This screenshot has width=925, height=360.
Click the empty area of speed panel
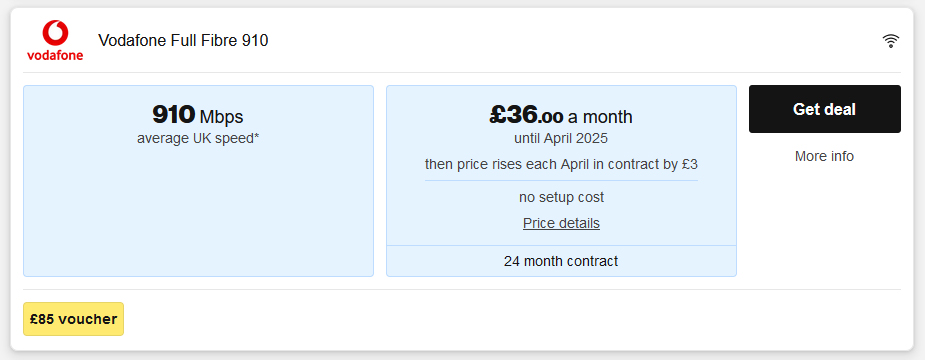coord(198,212)
